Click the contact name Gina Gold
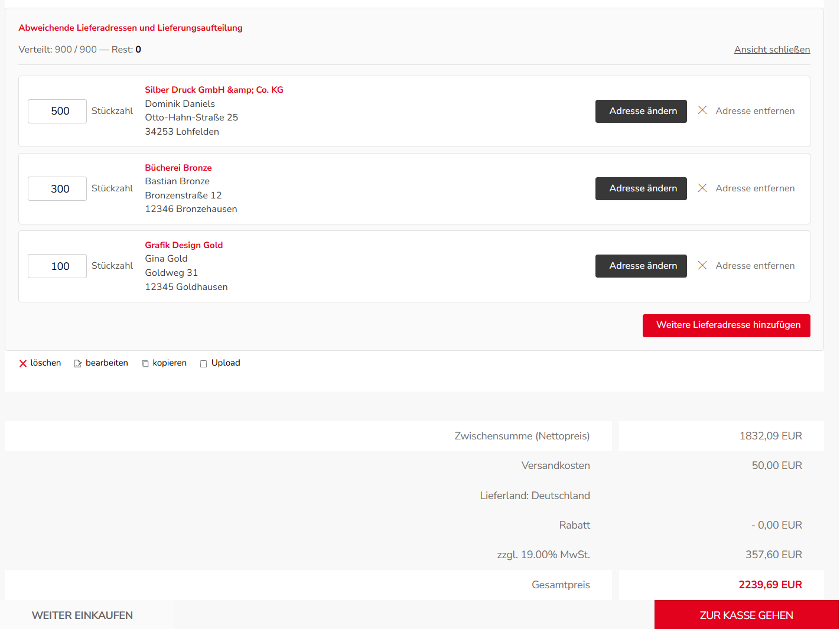 [x=167, y=259]
